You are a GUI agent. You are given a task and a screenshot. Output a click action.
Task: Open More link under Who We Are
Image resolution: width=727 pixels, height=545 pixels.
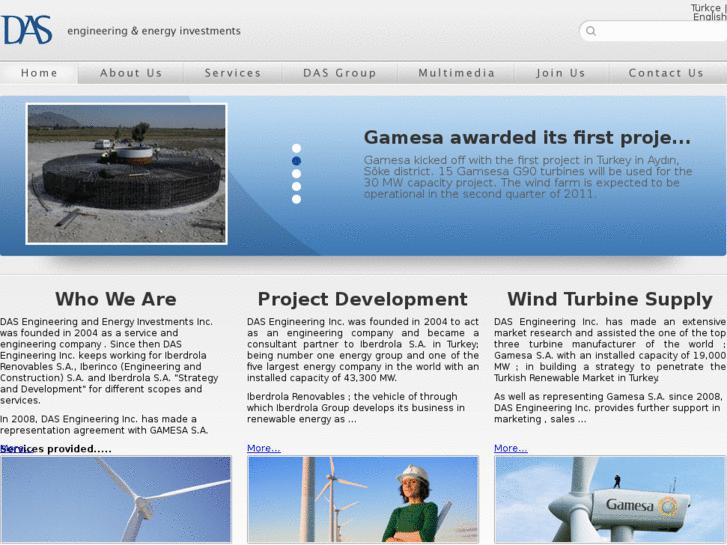tap(17, 449)
